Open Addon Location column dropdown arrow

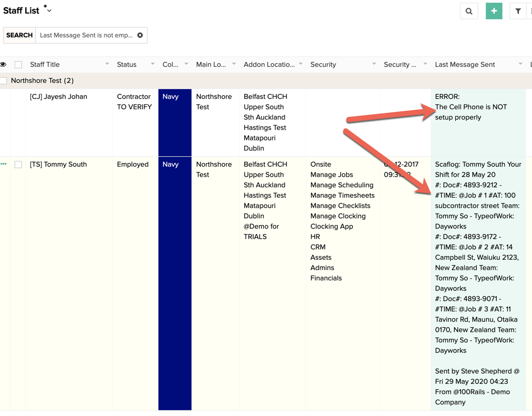301,64
